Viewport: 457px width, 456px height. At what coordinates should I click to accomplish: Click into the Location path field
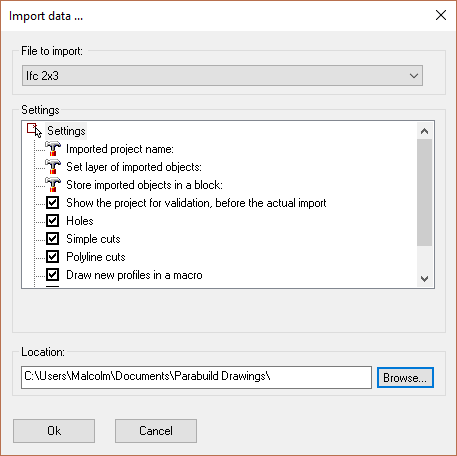click(196, 377)
